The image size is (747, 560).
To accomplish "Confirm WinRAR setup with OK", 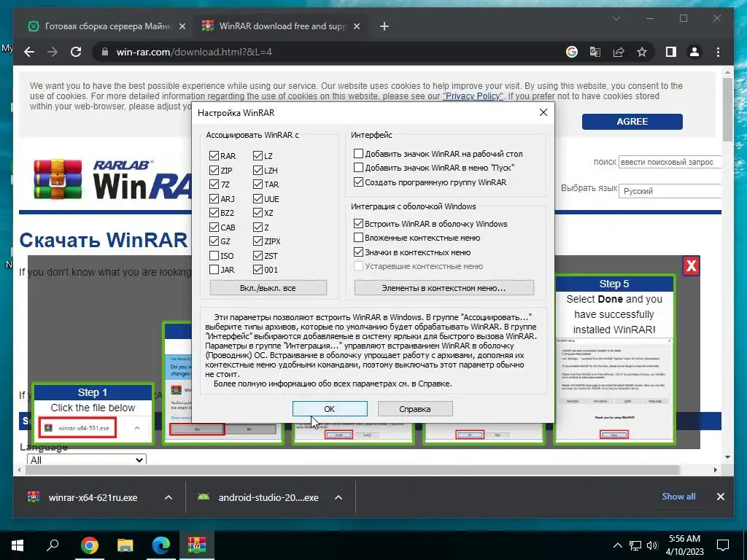I will click(x=330, y=408).
